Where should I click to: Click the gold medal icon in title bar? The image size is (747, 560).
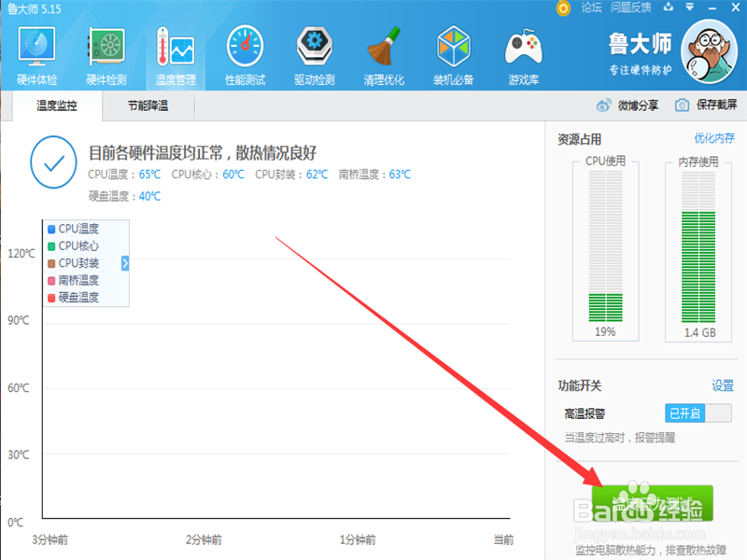563,8
